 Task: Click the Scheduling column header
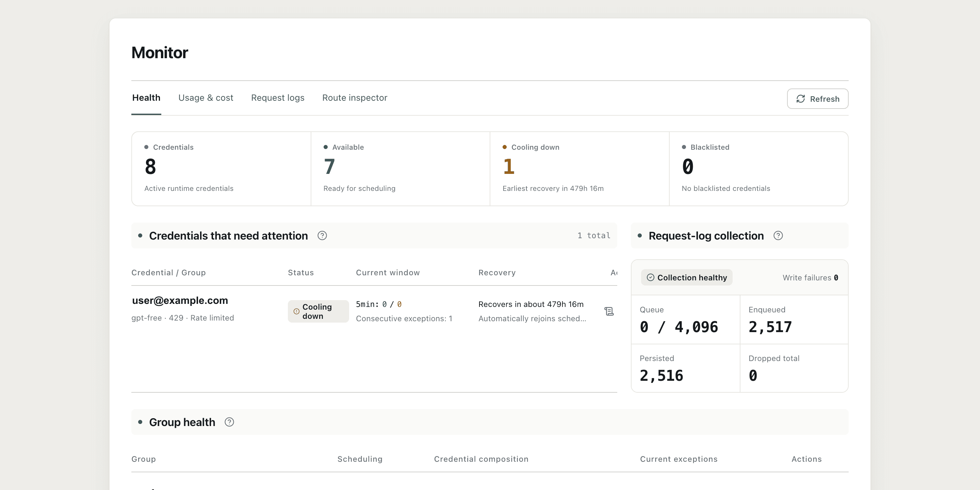(360, 459)
